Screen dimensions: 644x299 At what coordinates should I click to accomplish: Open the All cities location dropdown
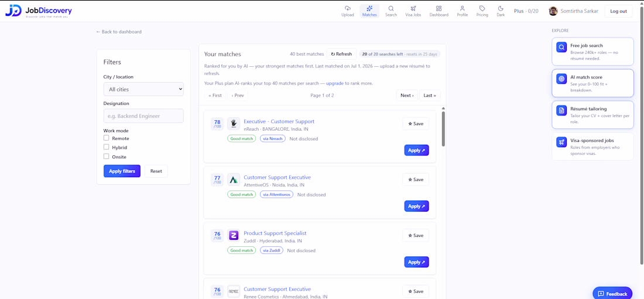click(x=143, y=89)
